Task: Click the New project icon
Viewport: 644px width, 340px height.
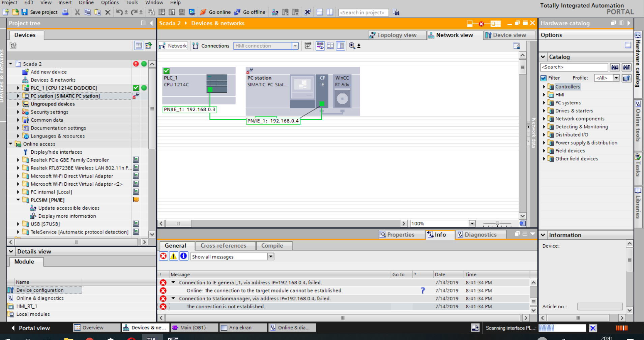Action: (x=6, y=12)
